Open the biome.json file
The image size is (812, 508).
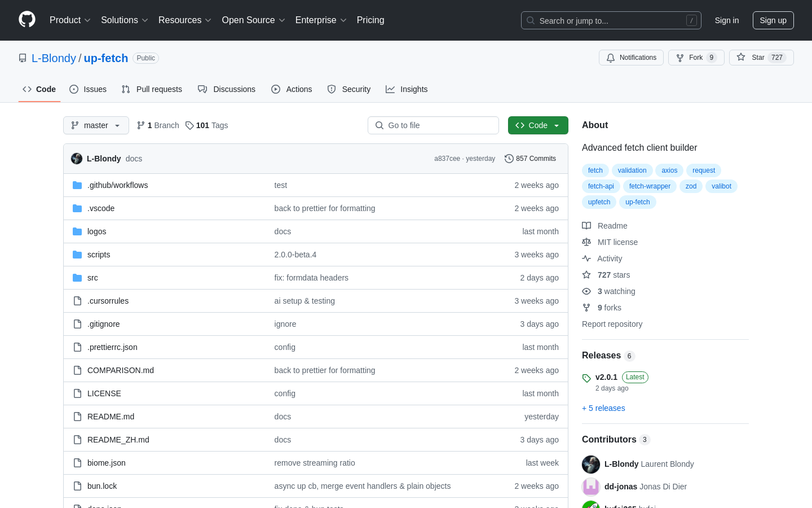click(107, 463)
